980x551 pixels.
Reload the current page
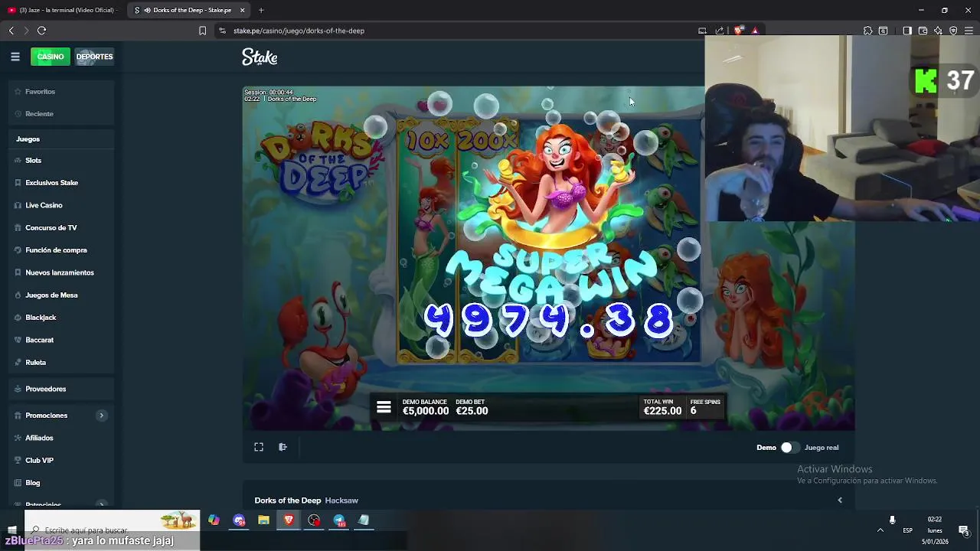click(x=41, y=31)
